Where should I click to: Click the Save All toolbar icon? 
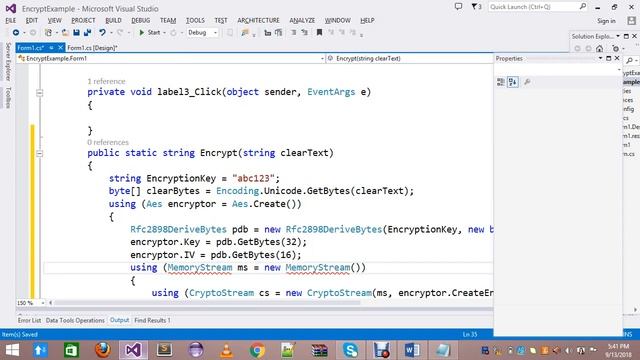point(87,33)
